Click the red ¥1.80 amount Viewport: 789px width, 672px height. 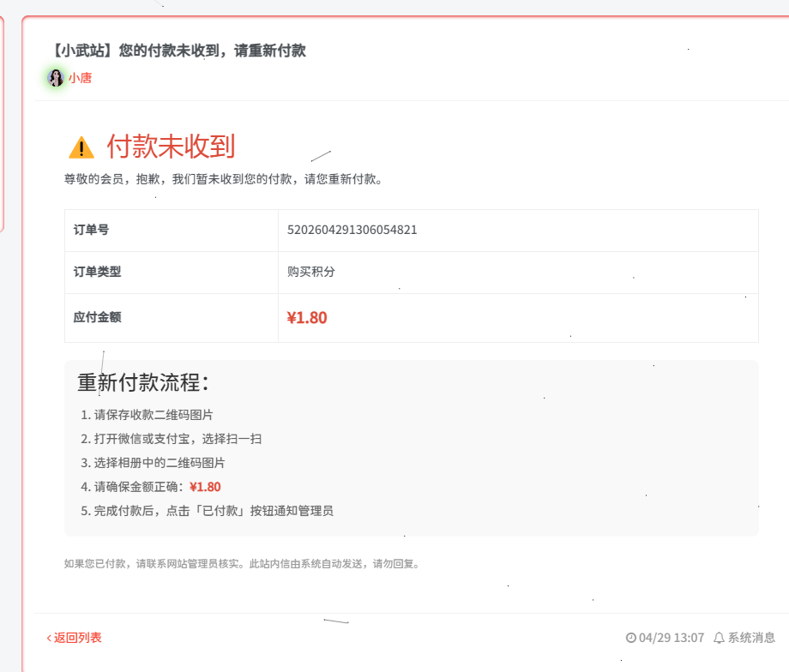(305, 317)
